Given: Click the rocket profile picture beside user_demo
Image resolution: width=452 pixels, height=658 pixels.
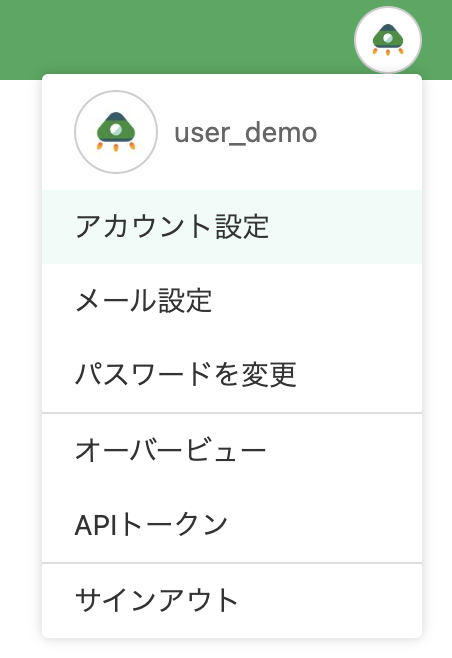Looking at the screenshot, I should coord(116,132).
